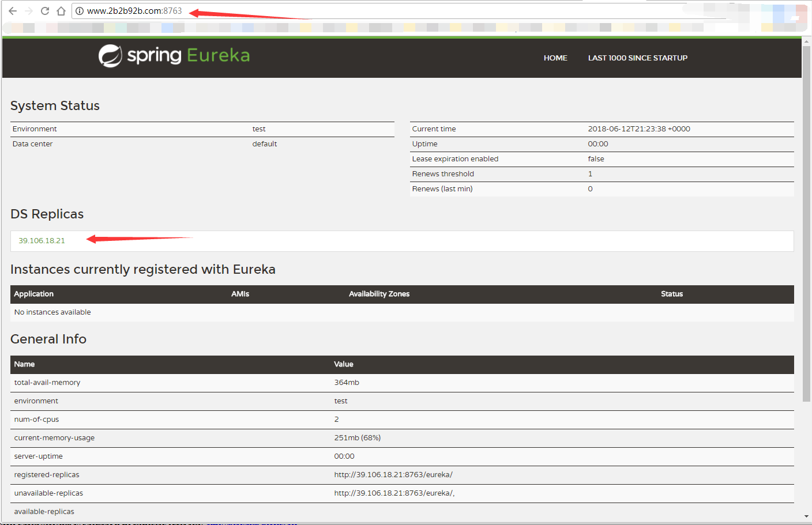This screenshot has height=525, width=812.
Task: Click the AMIs column header
Action: pyautogui.click(x=240, y=294)
